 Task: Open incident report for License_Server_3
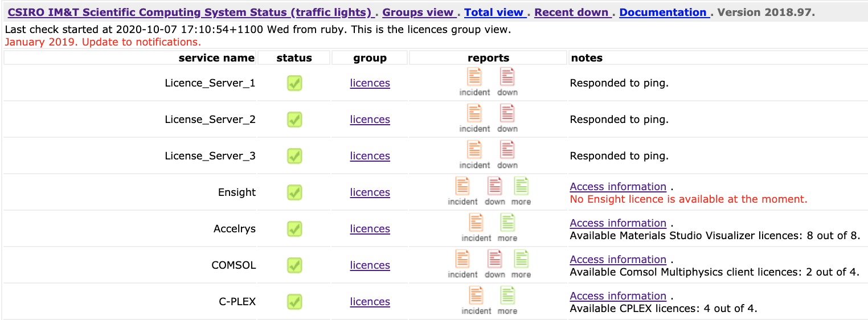click(474, 155)
